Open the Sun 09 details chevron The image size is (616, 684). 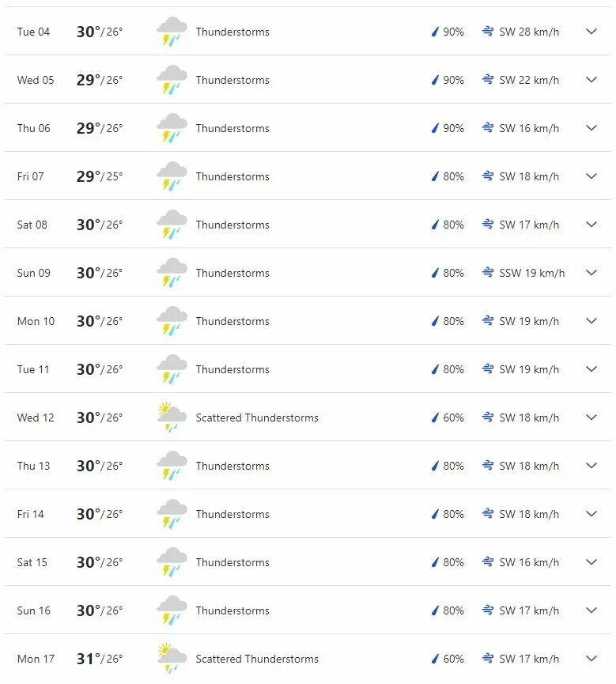click(591, 273)
